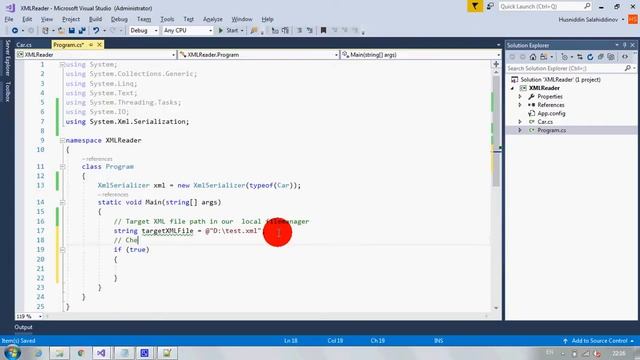
Task: Expand the Properties node in Solution Explorer
Action: tap(520, 97)
